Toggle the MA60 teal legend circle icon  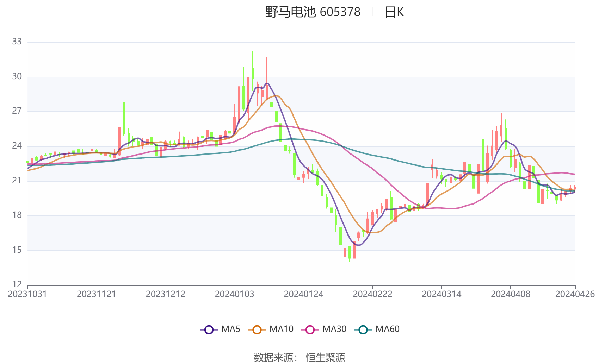pyautogui.click(x=363, y=330)
